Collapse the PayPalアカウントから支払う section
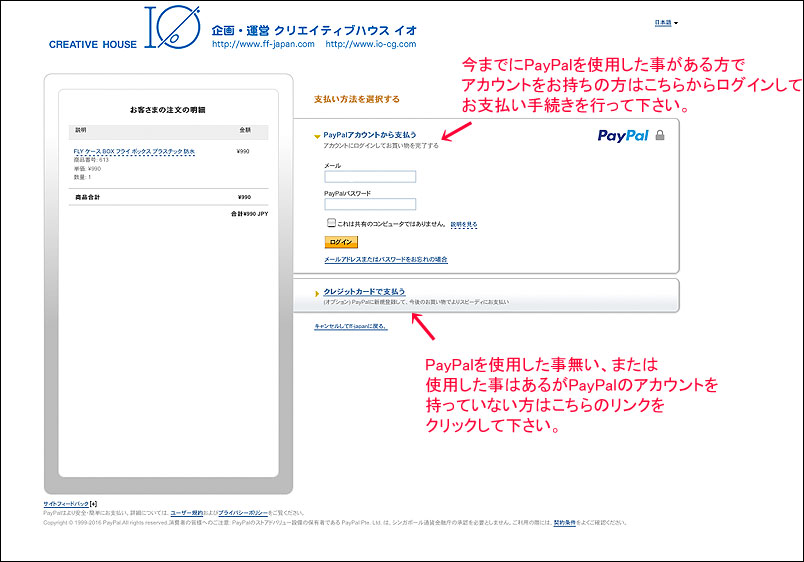This screenshot has width=804, height=562. pyautogui.click(x=317, y=136)
